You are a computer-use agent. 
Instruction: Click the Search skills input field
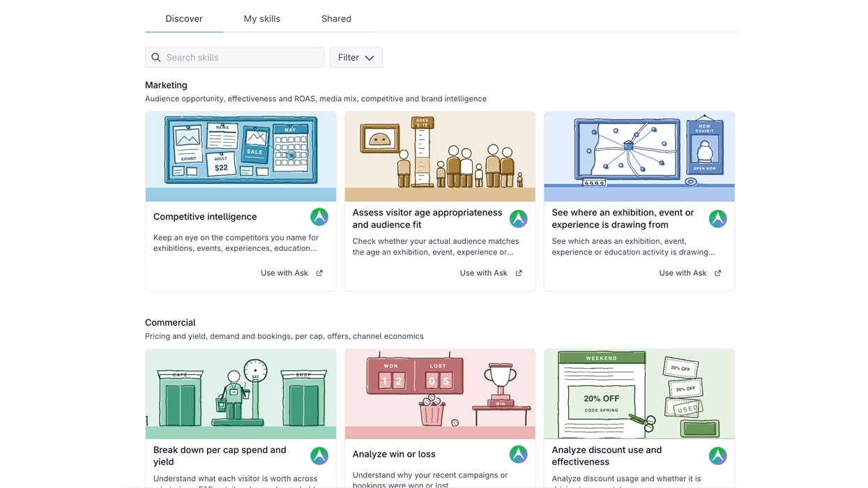click(235, 57)
